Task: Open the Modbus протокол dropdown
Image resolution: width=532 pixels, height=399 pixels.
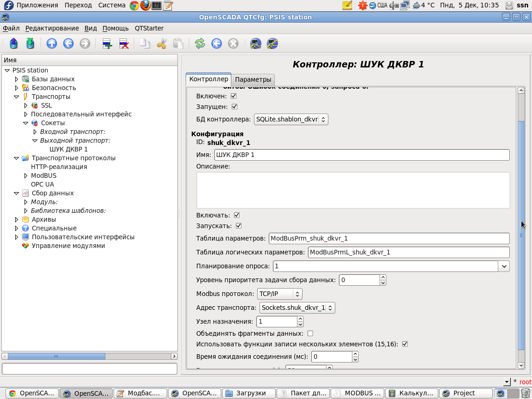Action: pos(279,294)
